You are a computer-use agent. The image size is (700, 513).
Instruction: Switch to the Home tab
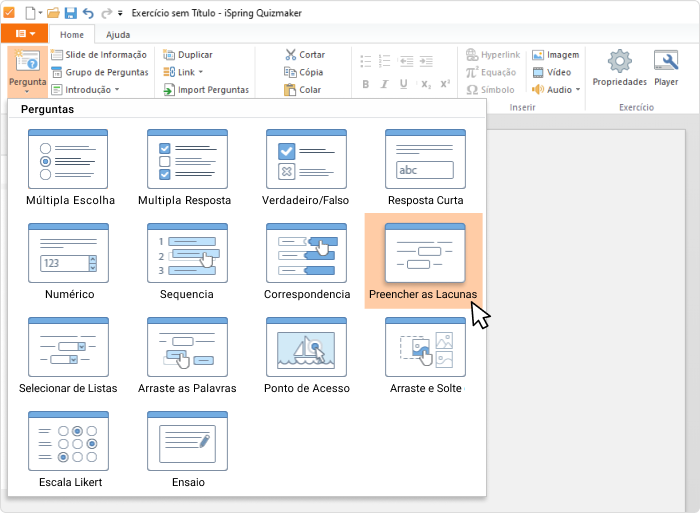point(72,35)
